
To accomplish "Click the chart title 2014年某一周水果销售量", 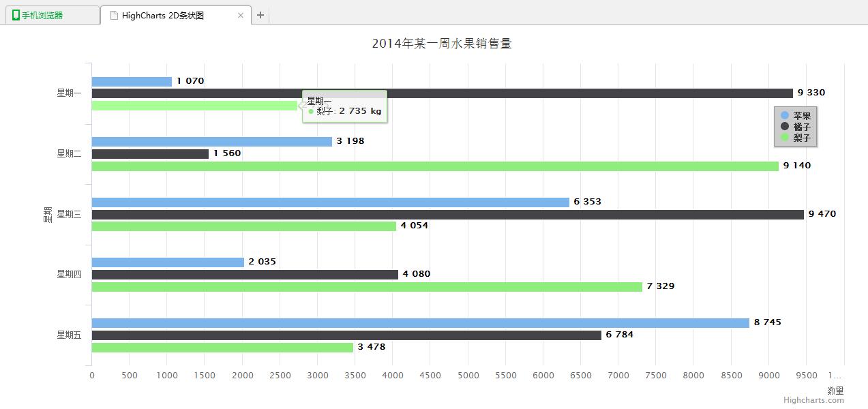I will click(x=442, y=44).
